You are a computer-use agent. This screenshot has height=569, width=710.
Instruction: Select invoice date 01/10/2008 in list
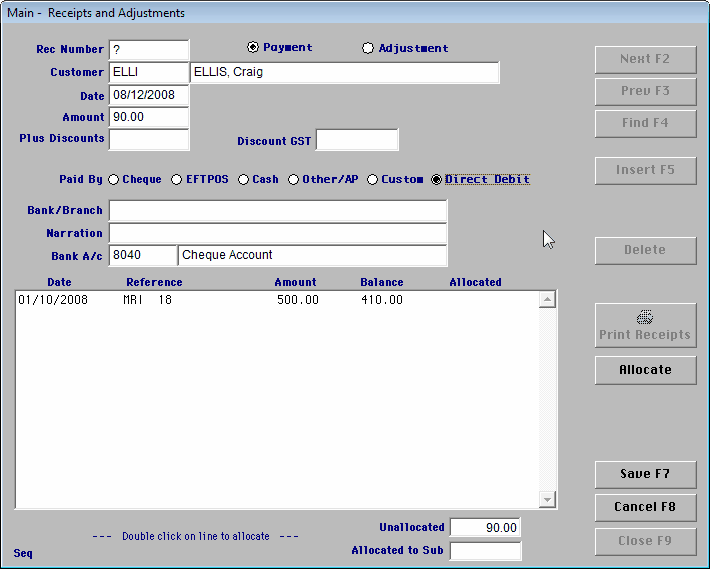pyautogui.click(x=53, y=300)
